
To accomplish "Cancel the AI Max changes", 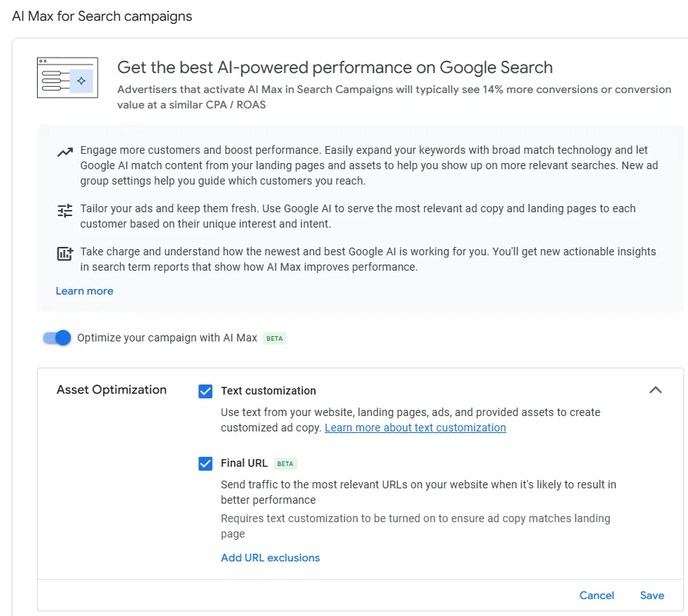I will [596, 595].
